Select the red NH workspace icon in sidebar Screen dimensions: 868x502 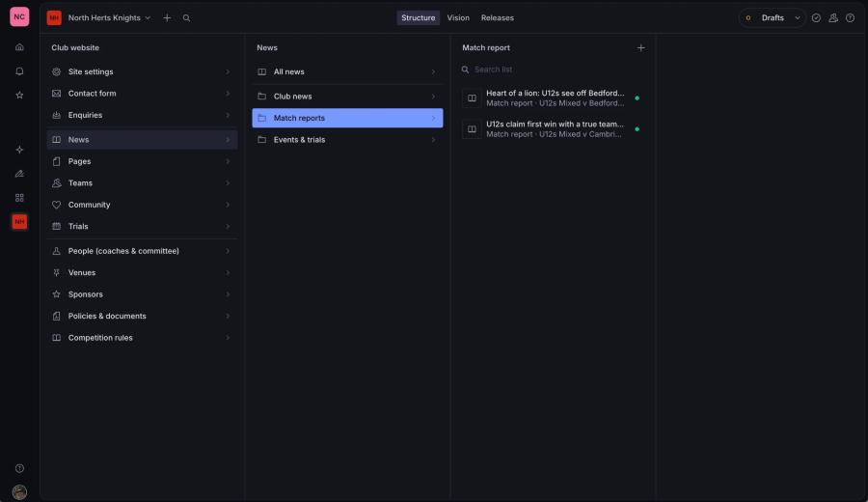(19, 222)
